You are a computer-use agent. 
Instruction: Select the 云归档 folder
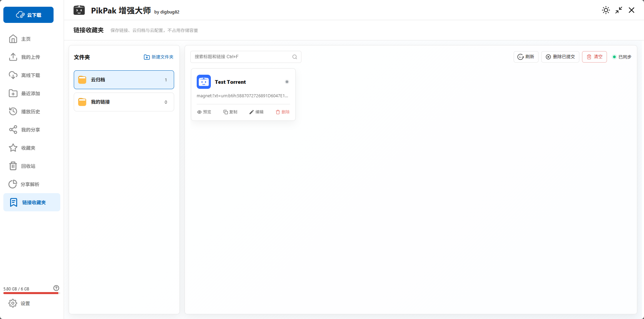[124, 80]
